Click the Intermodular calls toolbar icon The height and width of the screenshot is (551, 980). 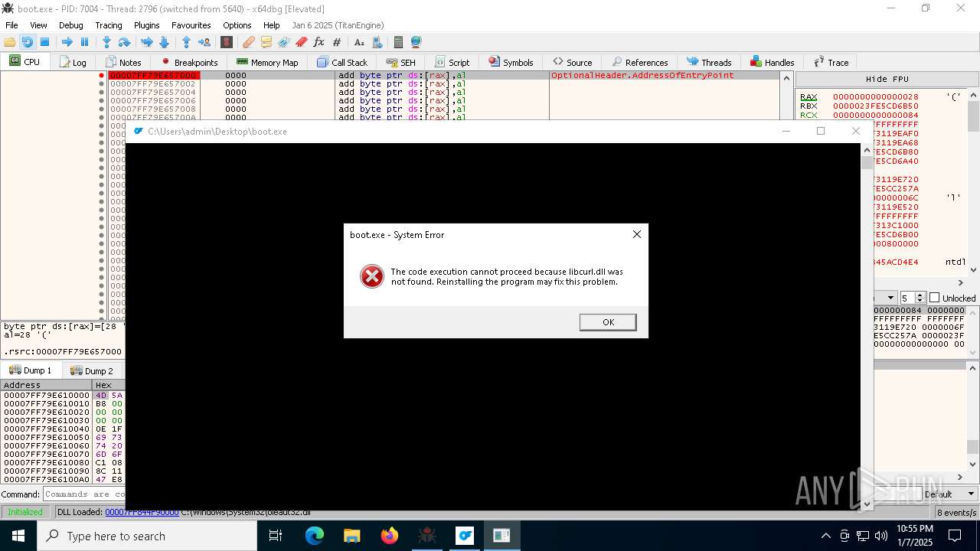[377, 42]
